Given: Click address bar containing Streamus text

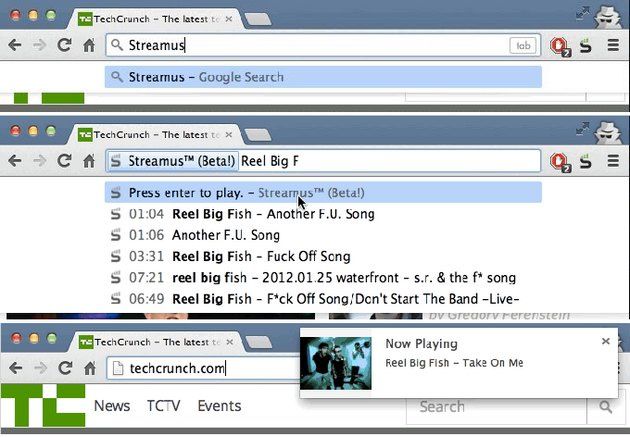Looking at the screenshot, I should point(323,45).
